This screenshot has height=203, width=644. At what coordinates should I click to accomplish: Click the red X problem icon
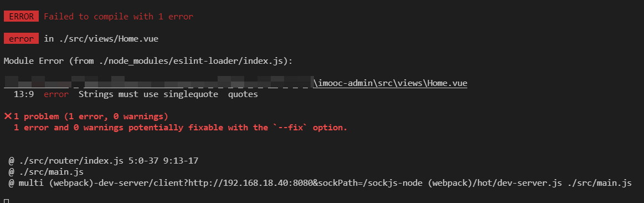(x=8, y=116)
